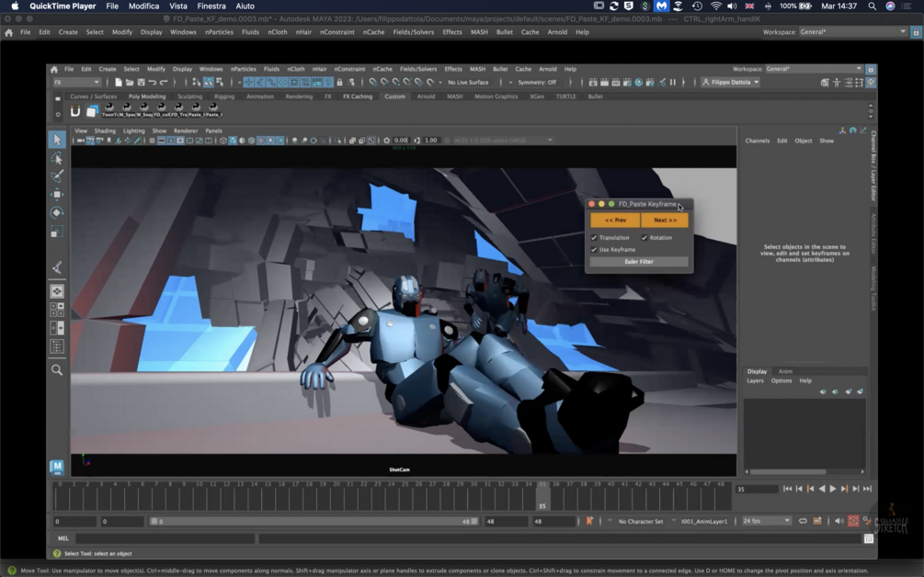This screenshot has width=924, height=577.
Task: Click the range slider bar handle
Action: click(x=314, y=521)
